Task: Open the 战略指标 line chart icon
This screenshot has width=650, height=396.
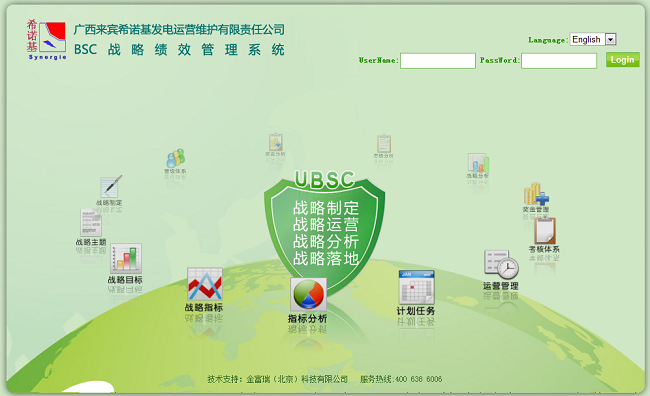Action: tap(205, 284)
